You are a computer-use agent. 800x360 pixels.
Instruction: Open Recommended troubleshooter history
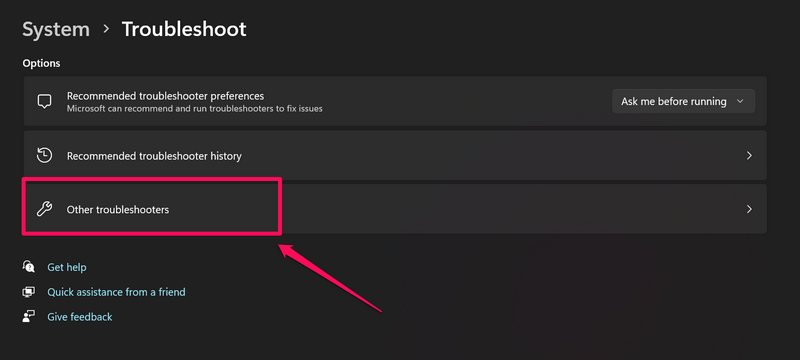[395, 156]
